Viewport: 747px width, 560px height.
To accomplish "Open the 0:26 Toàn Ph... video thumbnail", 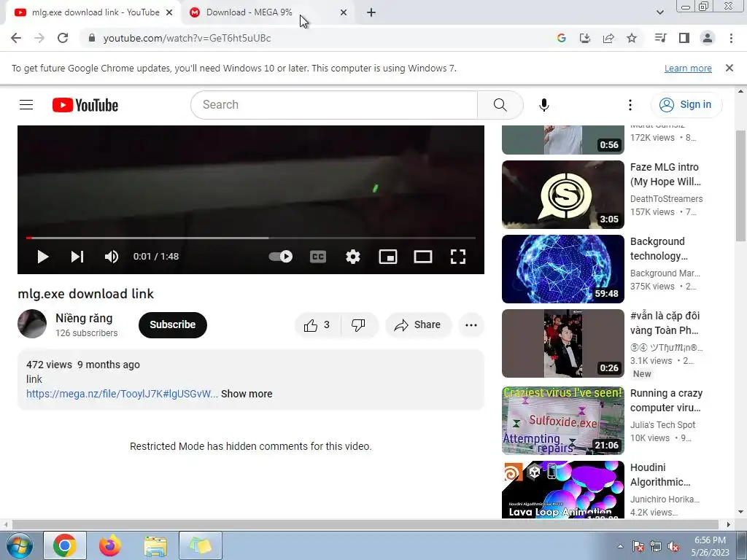I will pyautogui.click(x=562, y=343).
